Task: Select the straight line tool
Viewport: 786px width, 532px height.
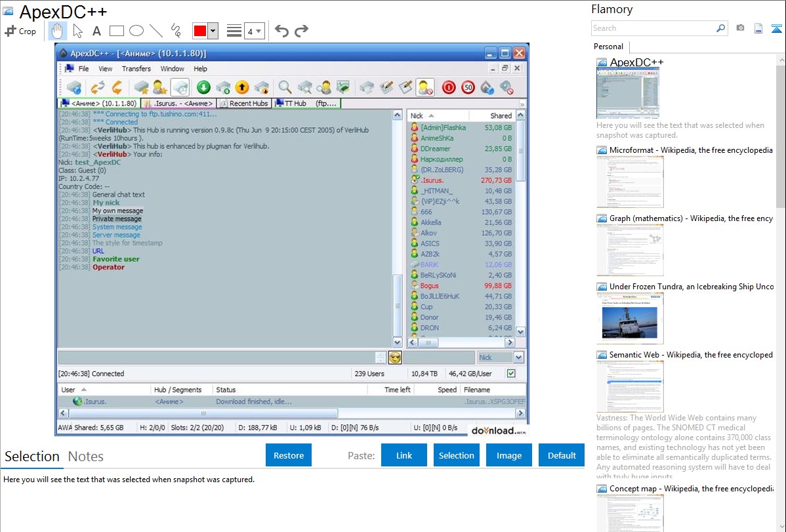Action: pyautogui.click(x=156, y=31)
